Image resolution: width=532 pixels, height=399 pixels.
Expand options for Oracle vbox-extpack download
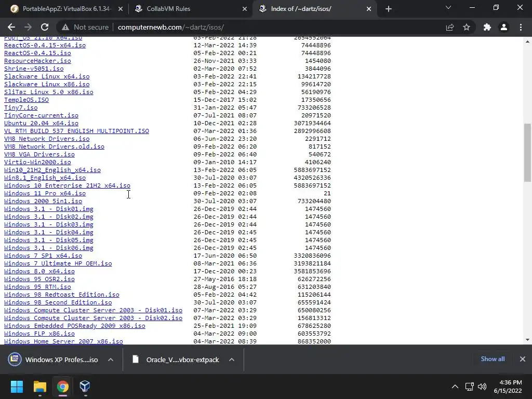tap(232, 360)
